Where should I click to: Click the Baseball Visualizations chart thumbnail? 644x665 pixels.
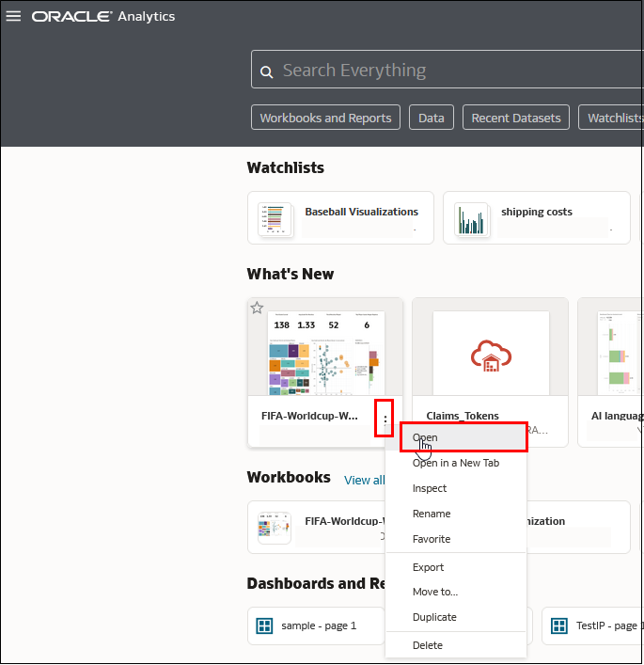275,219
